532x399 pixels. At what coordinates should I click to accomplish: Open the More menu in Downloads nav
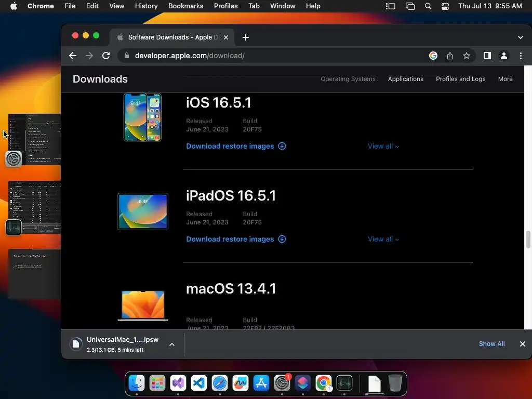point(505,79)
